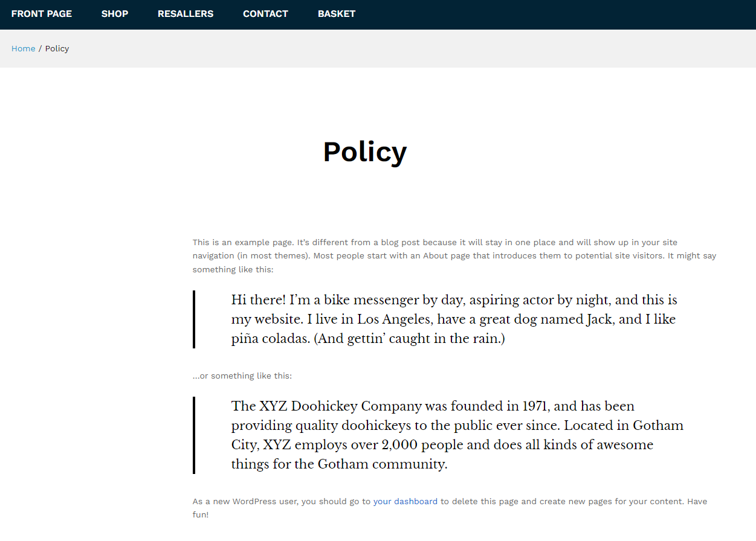Open the RESALLERS navigation link
This screenshot has width=756, height=541.
(x=186, y=14)
